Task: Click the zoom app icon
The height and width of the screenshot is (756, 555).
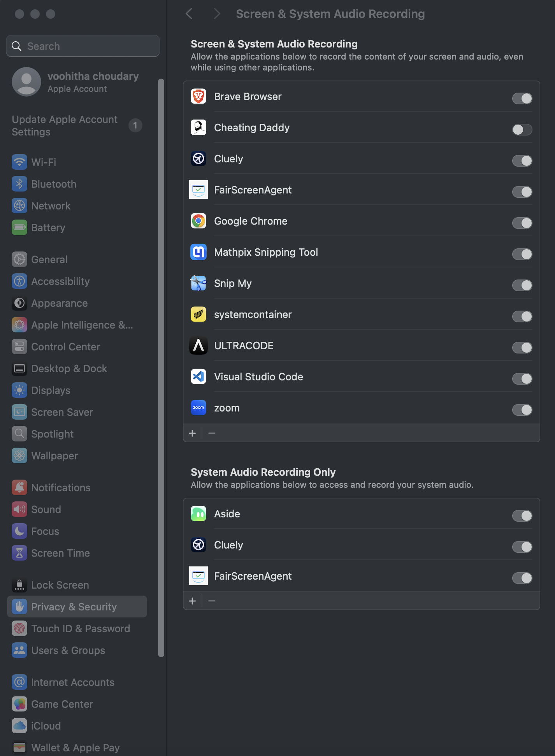Action: [198, 408]
